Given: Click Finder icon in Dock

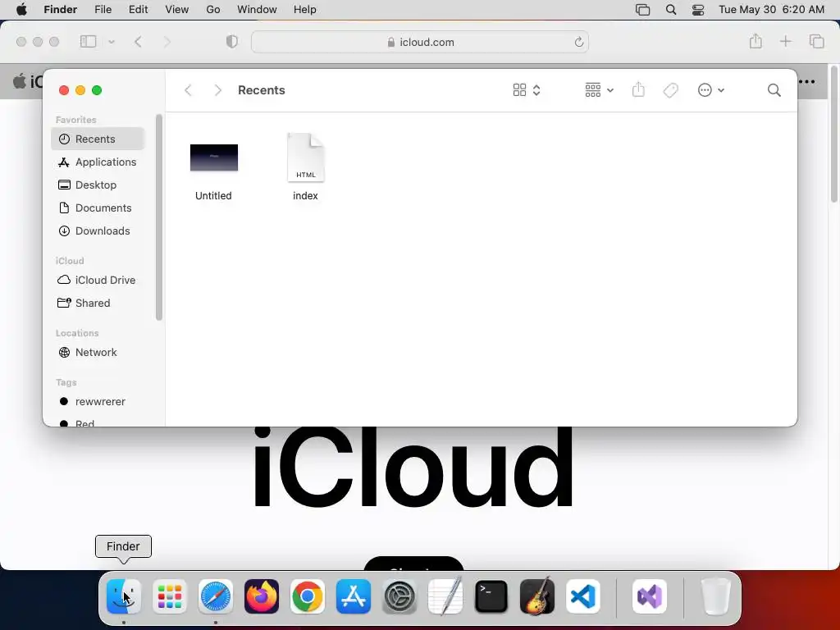Looking at the screenshot, I should [124, 596].
